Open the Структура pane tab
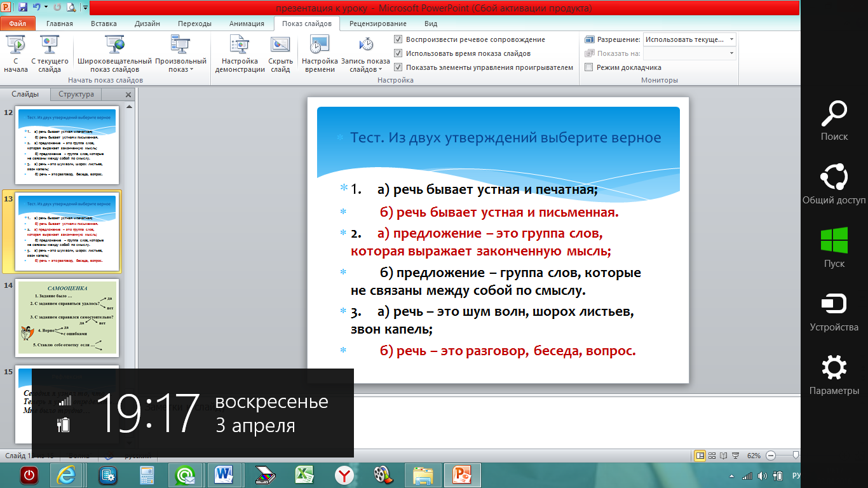Screen dimensions: 868x488 tap(76, 94)
